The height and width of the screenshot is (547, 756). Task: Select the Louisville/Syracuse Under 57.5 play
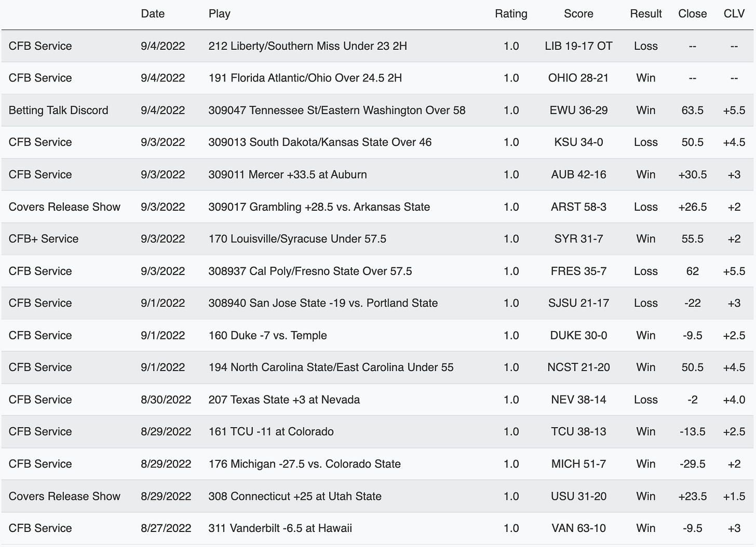(298, 239)
